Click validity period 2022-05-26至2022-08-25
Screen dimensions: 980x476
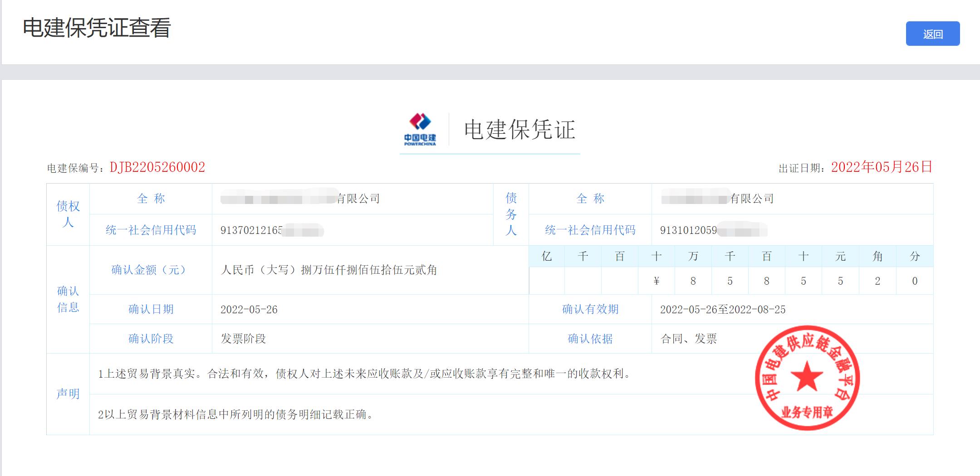722,310
